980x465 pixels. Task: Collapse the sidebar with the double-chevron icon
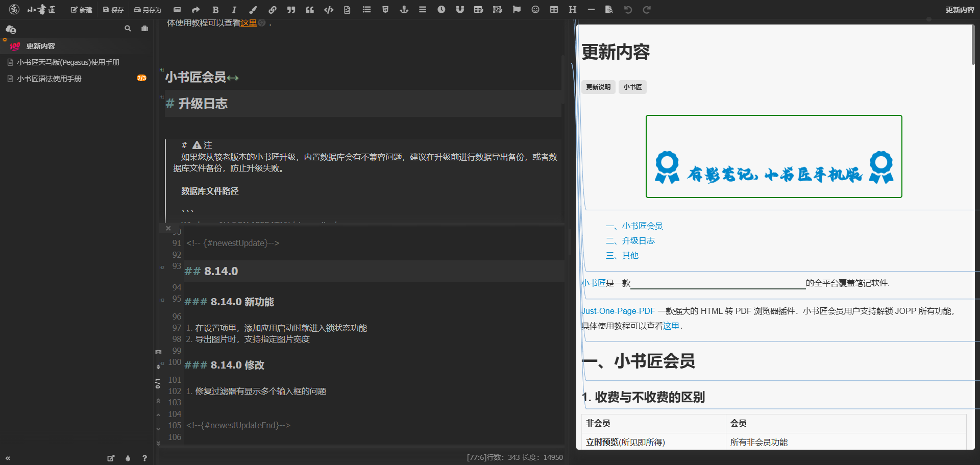[8, 458]
